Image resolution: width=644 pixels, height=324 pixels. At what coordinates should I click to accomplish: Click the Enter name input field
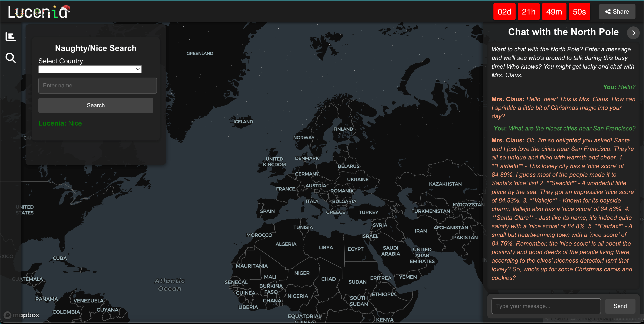98,85
